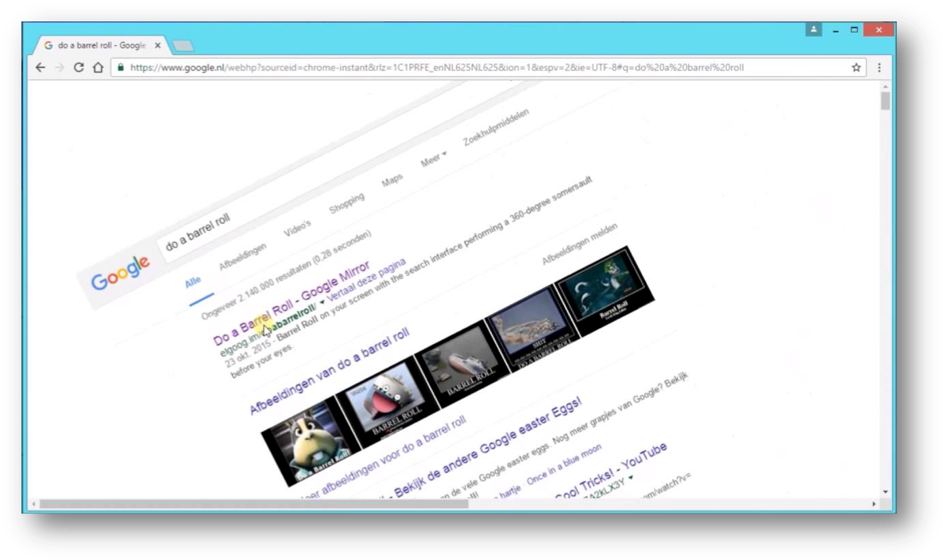Go back with the browser back arrow

(x=41, y=68)
